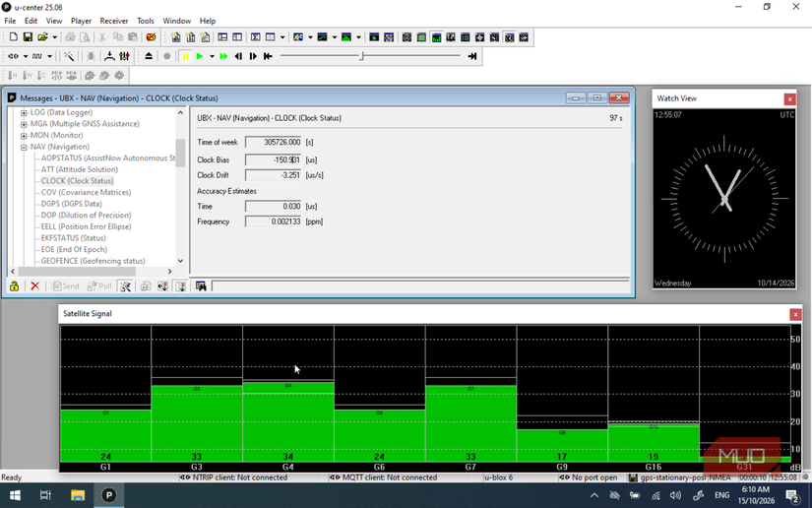Save the log with the floppy disk icon

click(x=28, y=37)
